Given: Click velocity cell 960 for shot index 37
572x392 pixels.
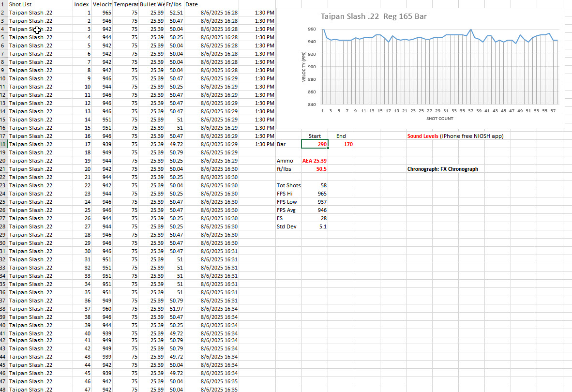Looking at the screenshot, I should 102,309.
